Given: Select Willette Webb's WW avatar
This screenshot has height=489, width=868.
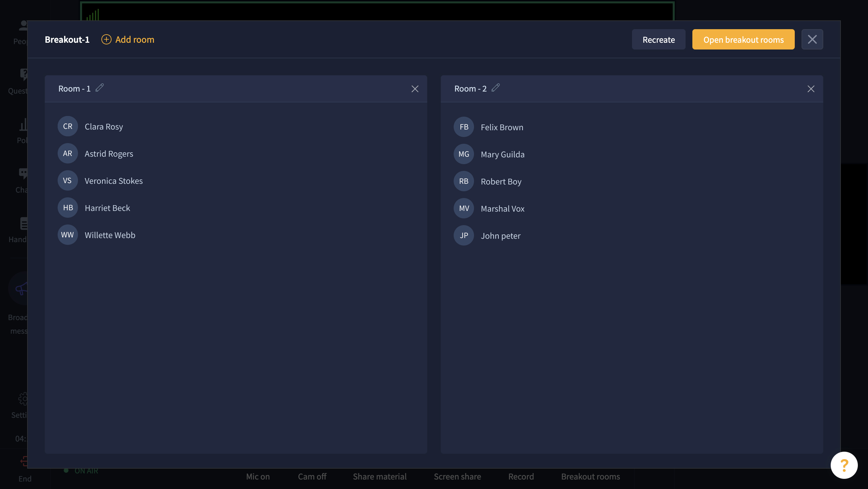Looking at the screenshot, I should click(67, 235).
